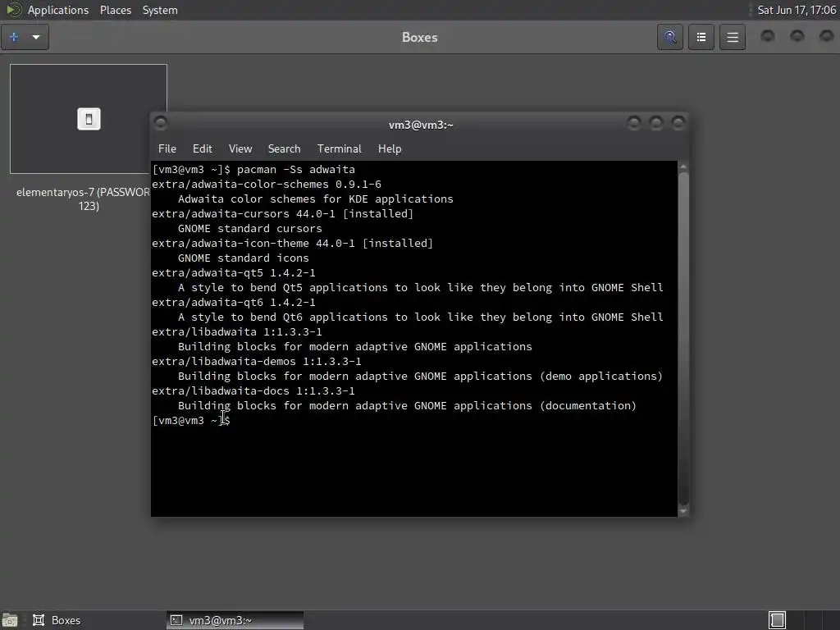Click the line extra/adwaita-qt5 1.4.2-1
This screenshot has height=630, width=840.
(x=234, y=272)
